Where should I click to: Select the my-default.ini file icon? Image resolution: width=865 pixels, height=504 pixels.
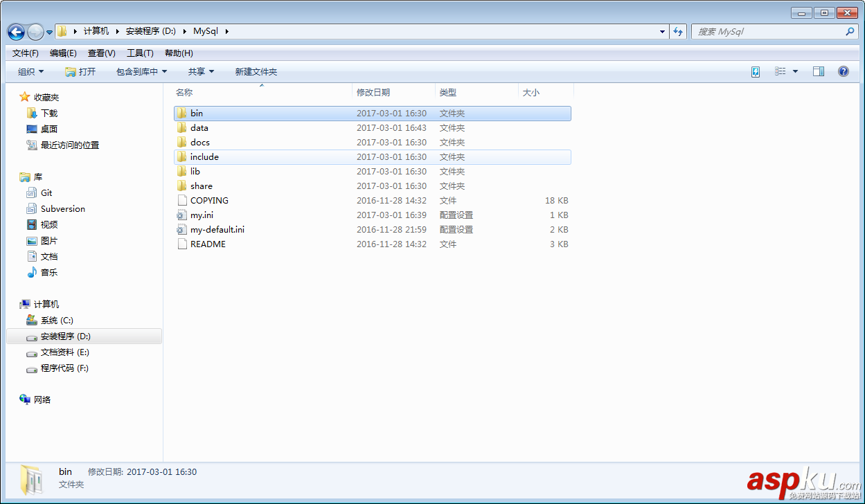tap(181, 230)
